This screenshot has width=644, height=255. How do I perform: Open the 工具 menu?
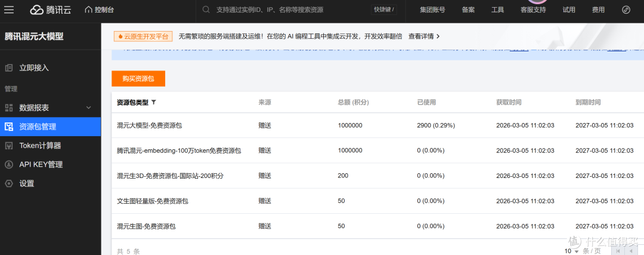(x=498, y=10)
